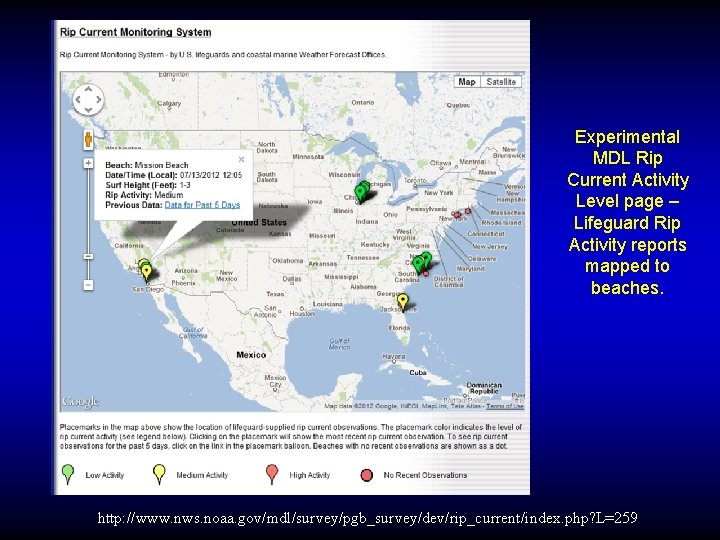
Task: Click the "No Recent Observations" legend label
Action: pyautogui.click(x=425, y=475)
